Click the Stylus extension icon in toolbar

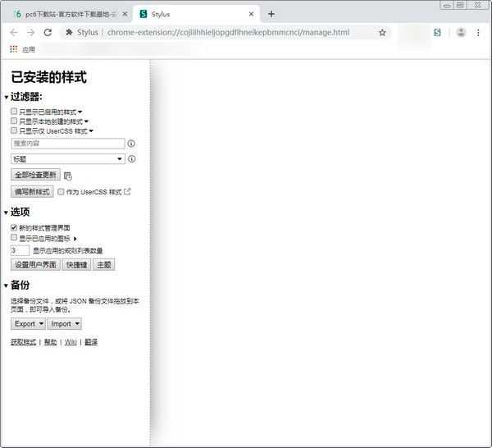click(x=437, y=32)
